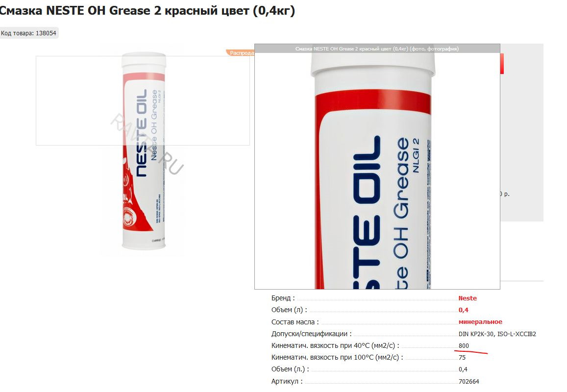Select the article number 702664

point(468,382)
